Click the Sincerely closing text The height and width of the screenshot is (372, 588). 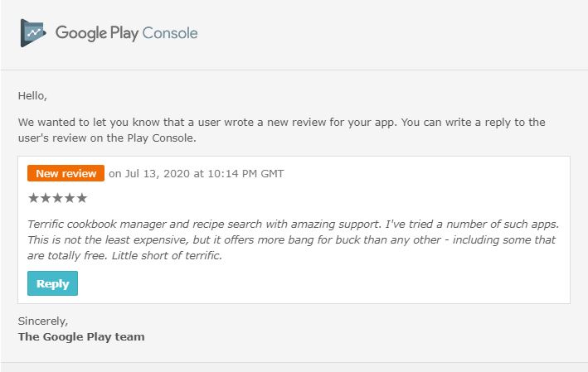point(43,321)
